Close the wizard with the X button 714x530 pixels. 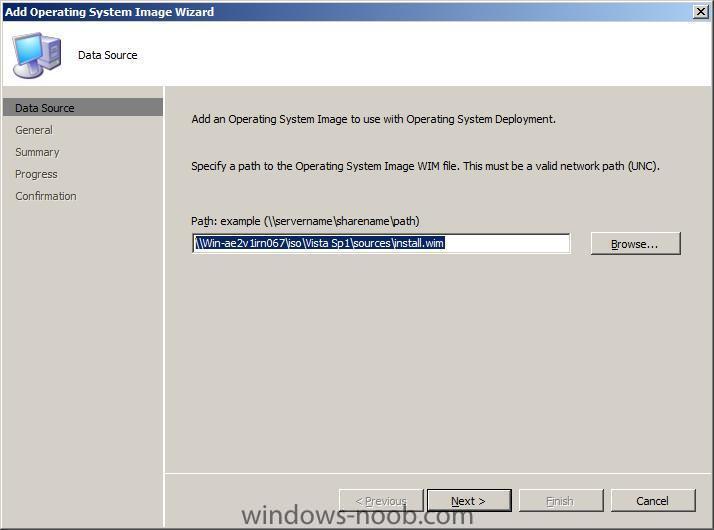click(700, 11)
